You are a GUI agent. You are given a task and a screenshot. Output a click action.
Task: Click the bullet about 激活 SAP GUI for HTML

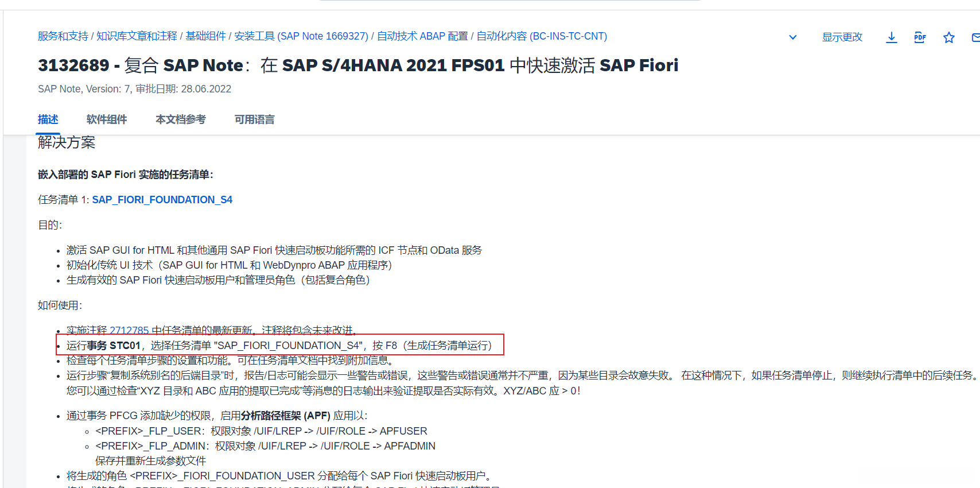pos(274,250)
